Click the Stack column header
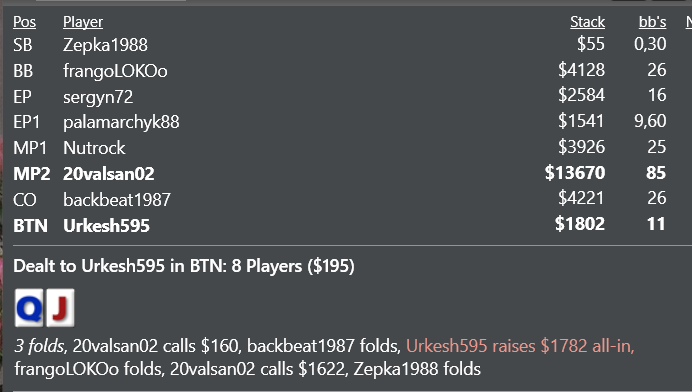Viewport: 692px width, 392px height. (x=587, y=22)
